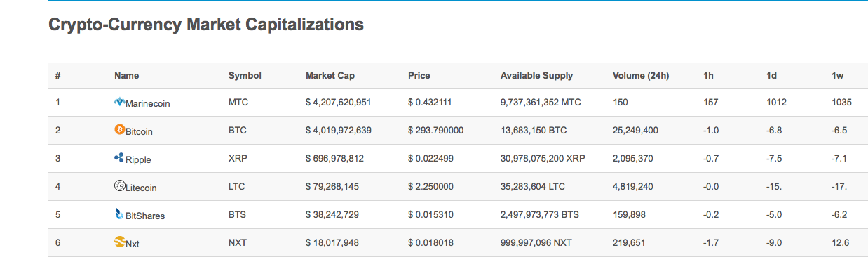
Task: Click supply 2,497,973,773 BTS
Action: (x=540, y=214)
